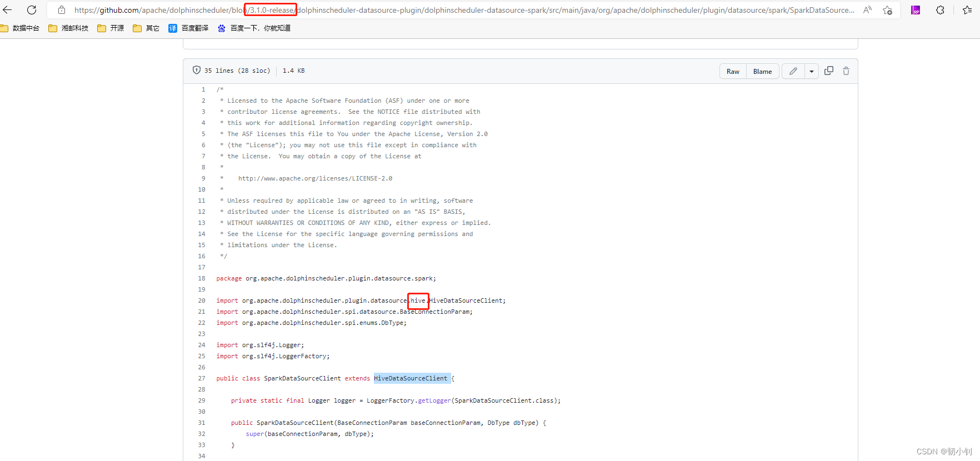Select line number 1 in the gutter

[203, 89]
